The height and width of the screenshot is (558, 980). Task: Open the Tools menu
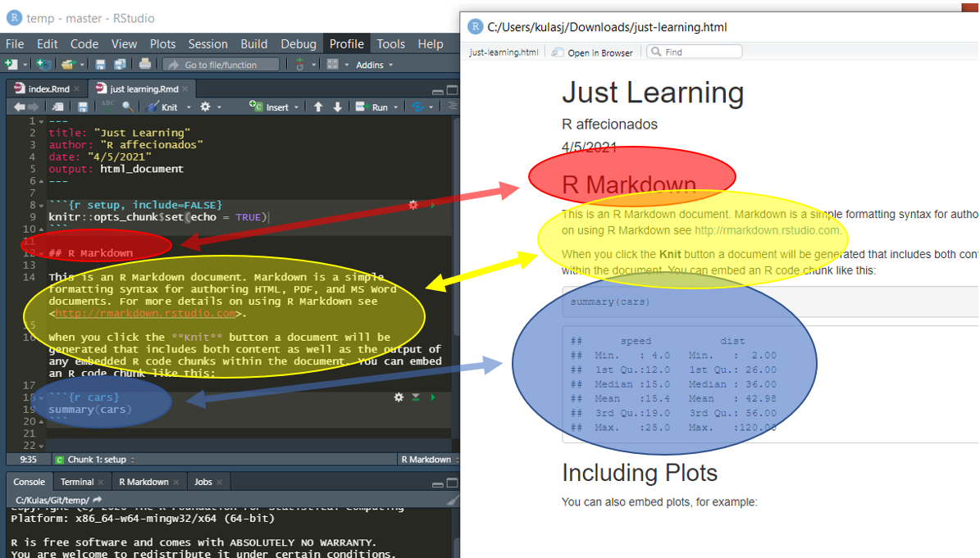[x=390, y=43]
